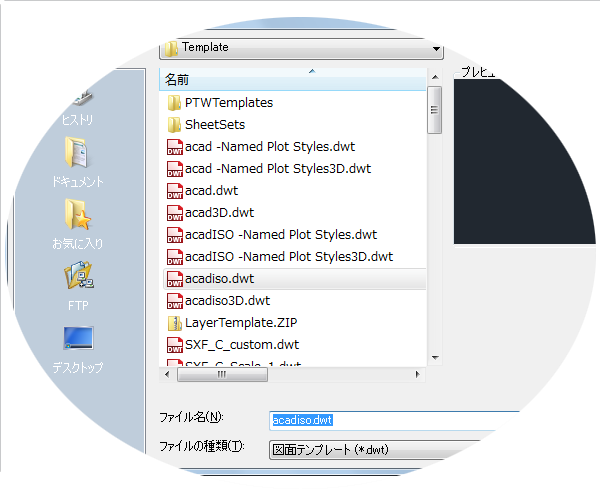The image size is (613, 492).
Task: Click the vertical scrollbar down arrow
Action: 435,357
